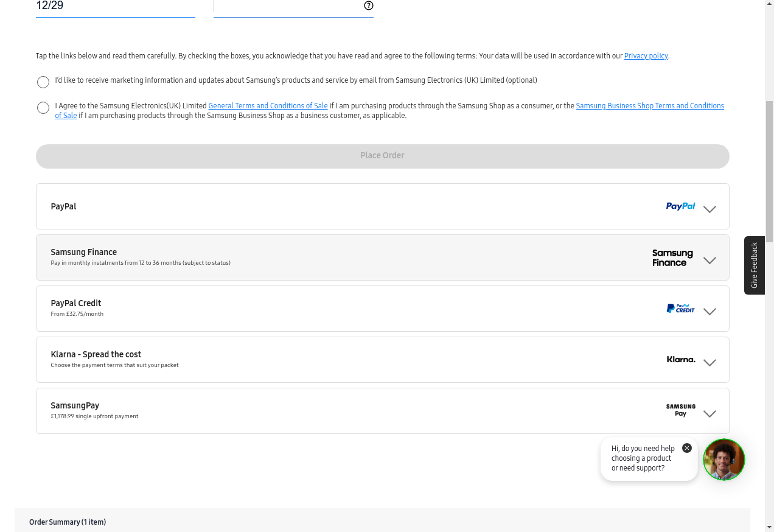Screen dimensions: 774x532
Task: Click the Samsung Finance logo
Action: [x=672, y=257]
